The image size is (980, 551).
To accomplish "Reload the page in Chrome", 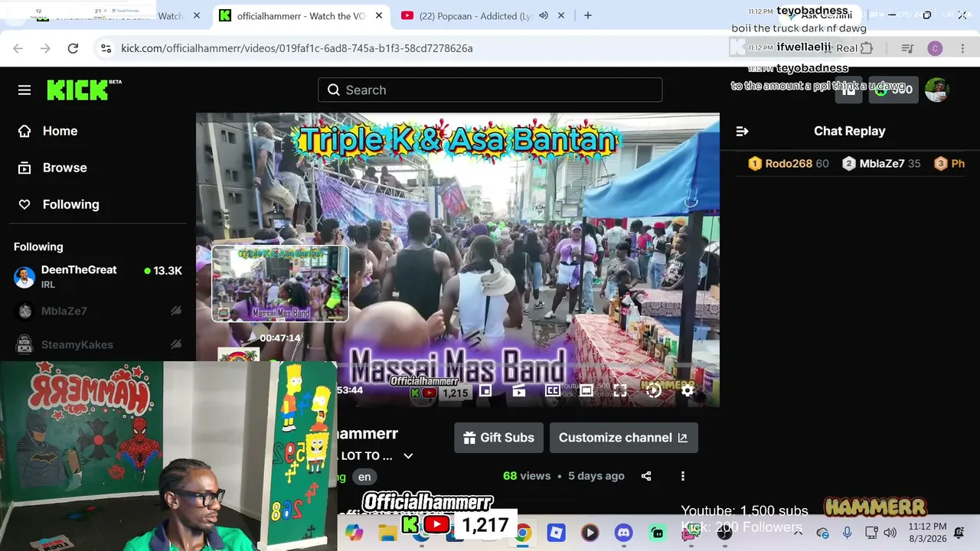I will tap(73, 48).
